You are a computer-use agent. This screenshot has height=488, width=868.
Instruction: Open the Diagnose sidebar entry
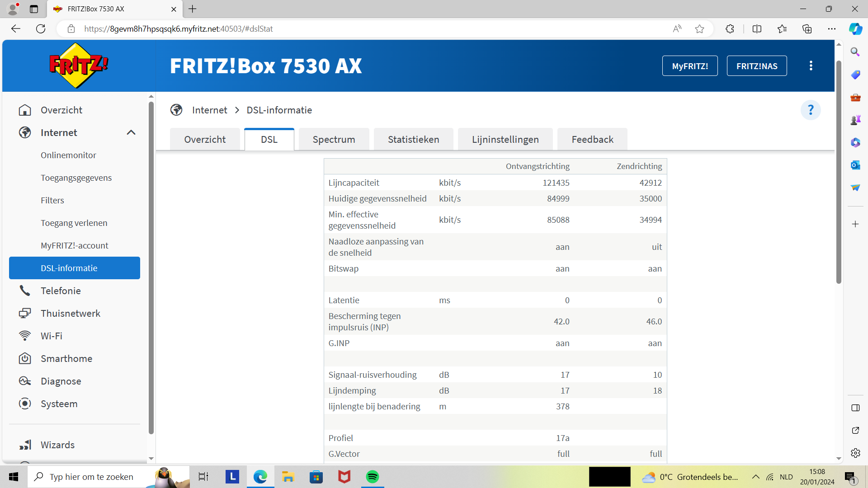[x=61, y=381]
